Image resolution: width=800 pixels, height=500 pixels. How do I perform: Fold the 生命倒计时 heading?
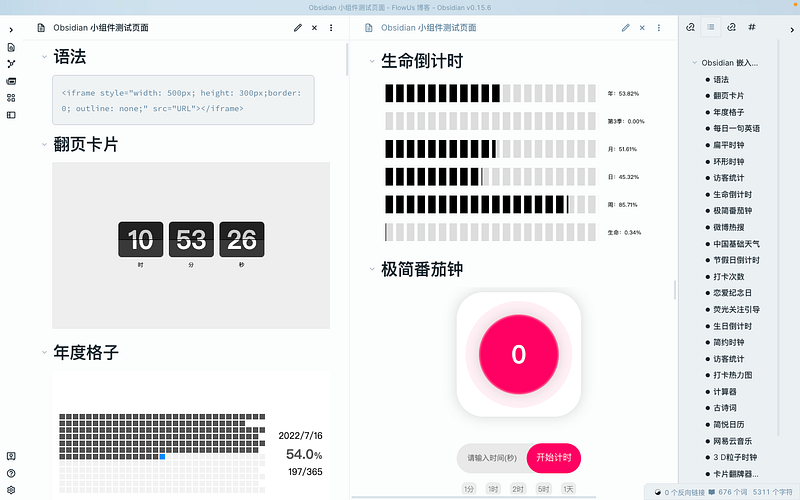(x=372, y=61)
